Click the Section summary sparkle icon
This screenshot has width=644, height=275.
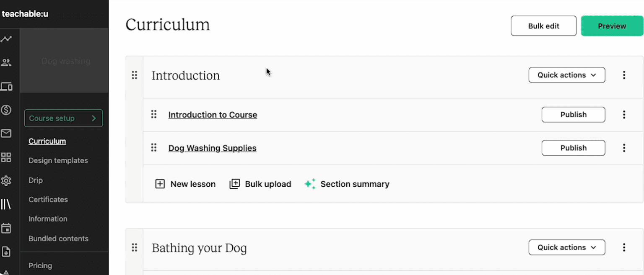pos(310,184)
